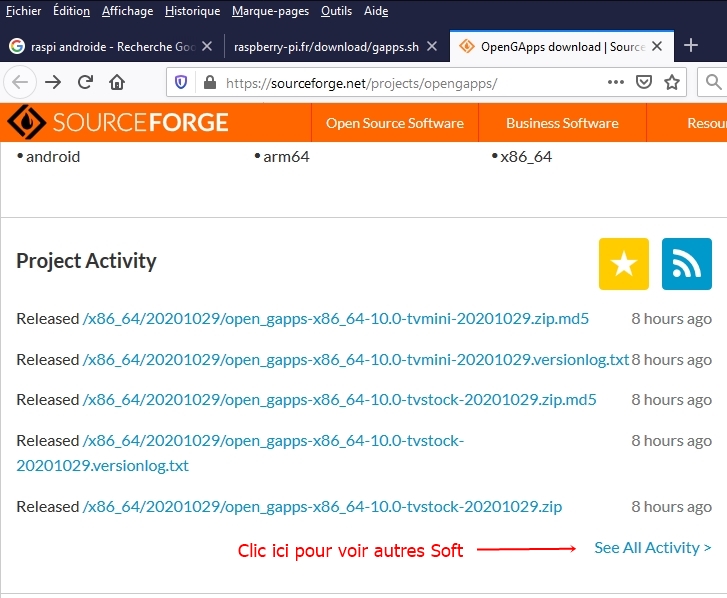Close the raspberry-pi.fr gapps.sh tab
This screenshot has height=598, width=727.
[432, 46]
